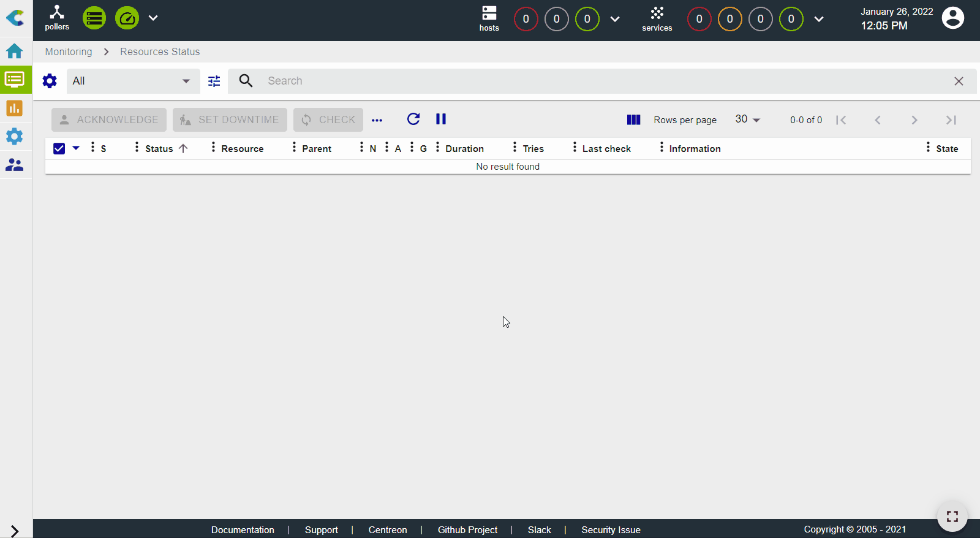
Task: Open the All filter dropdown
Action: tap(132, 81)
